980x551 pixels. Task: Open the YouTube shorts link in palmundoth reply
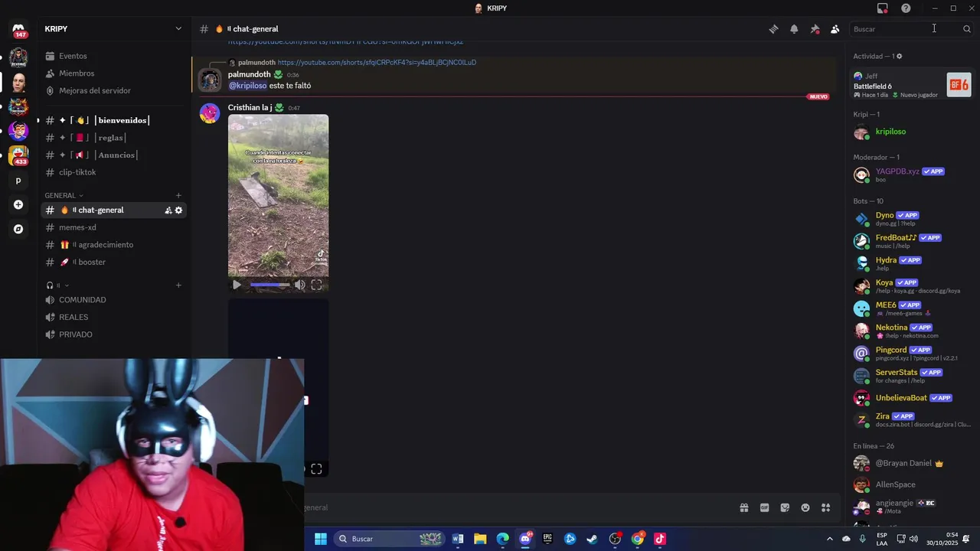[x=377, y=63]
